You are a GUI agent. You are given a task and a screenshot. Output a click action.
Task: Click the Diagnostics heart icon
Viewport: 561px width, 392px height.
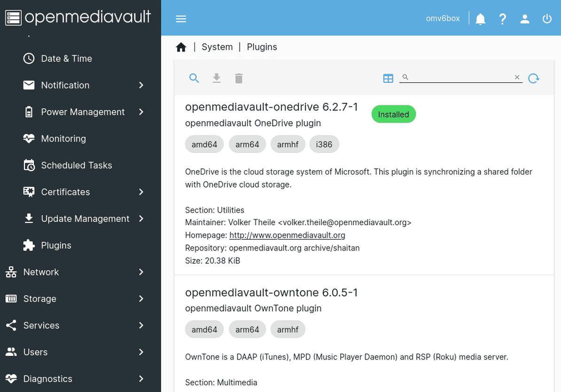11,379
